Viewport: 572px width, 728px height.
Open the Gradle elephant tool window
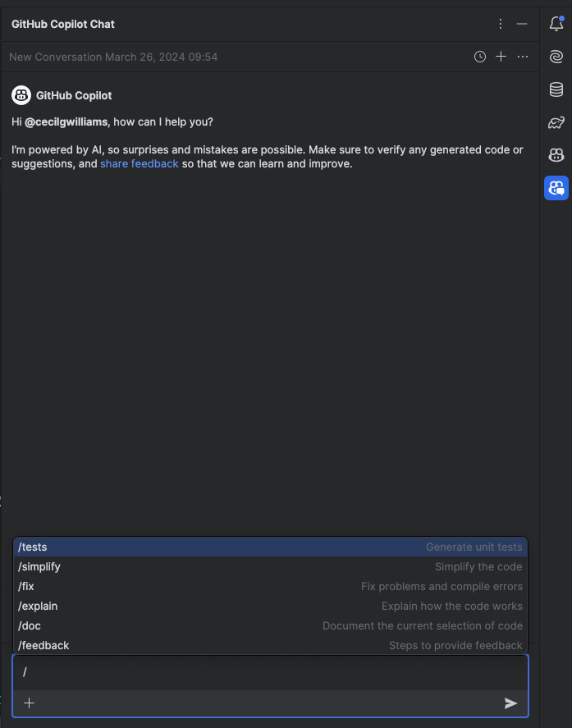(x=556, y=122)
